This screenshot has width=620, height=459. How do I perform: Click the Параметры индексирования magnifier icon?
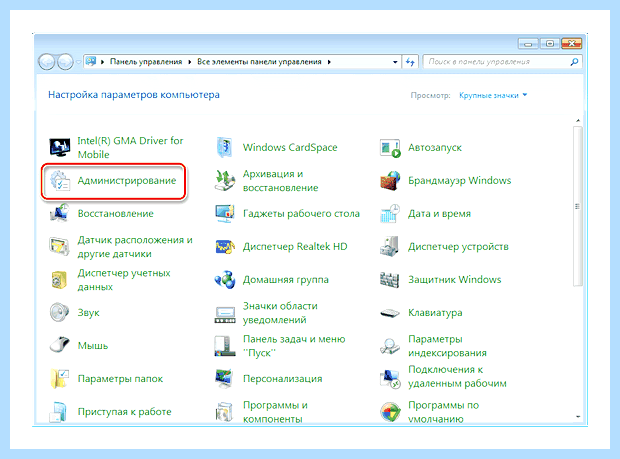click(x=390, y=346)
